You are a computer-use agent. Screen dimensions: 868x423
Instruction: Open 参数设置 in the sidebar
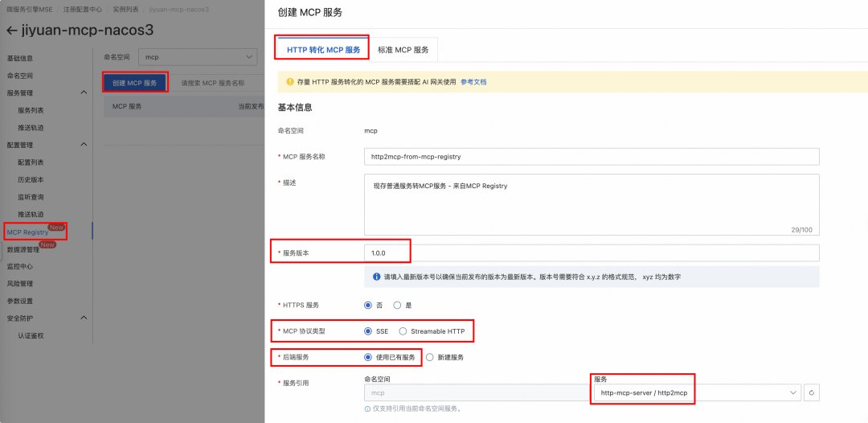[x=20, y=302]
